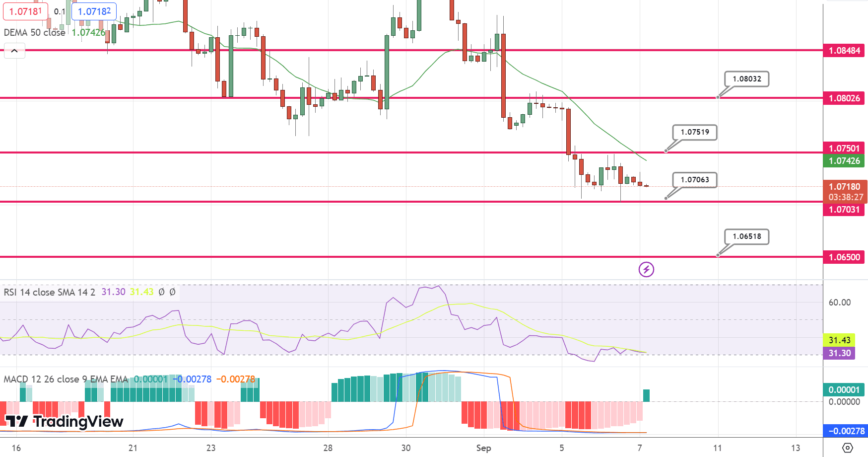Click the Sep date label on time axis
Image resolution: width=868 pixels, height=457 pixels.
[x=483, y=448]
